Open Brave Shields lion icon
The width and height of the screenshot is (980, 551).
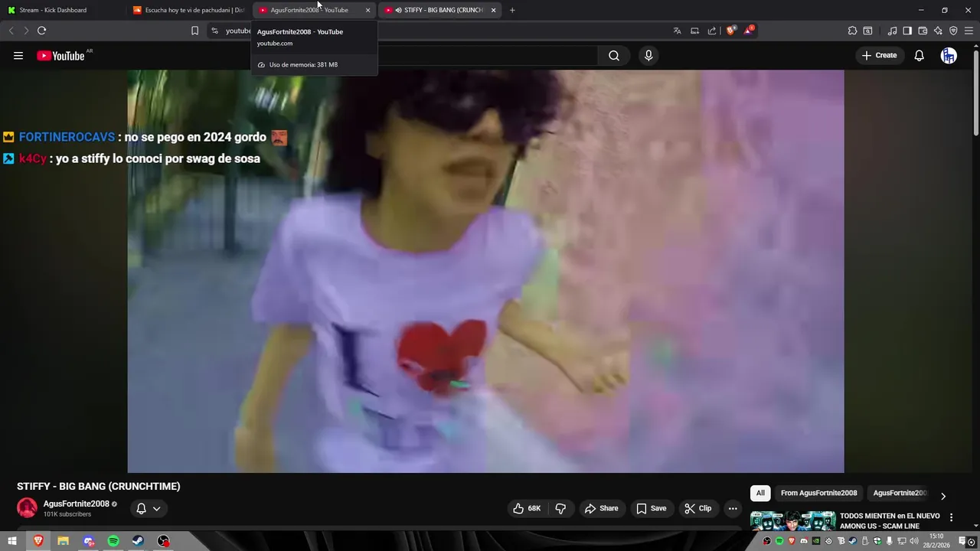[x=730, y=31]
